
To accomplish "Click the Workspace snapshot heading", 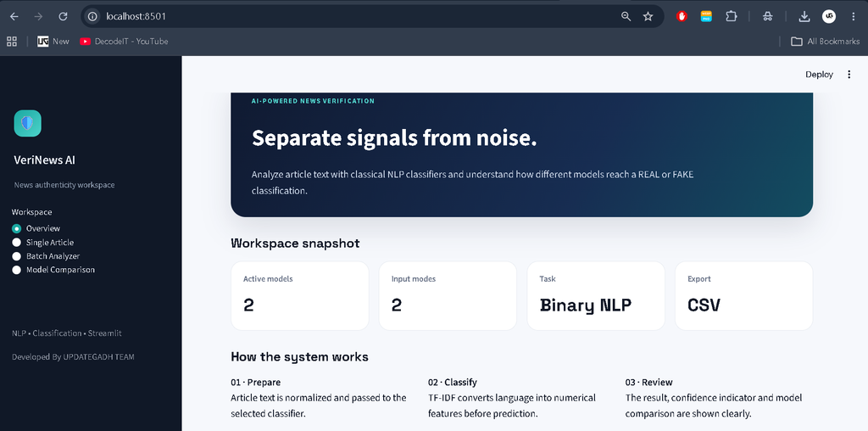I will pyautogui.click(x=295, y=243).
